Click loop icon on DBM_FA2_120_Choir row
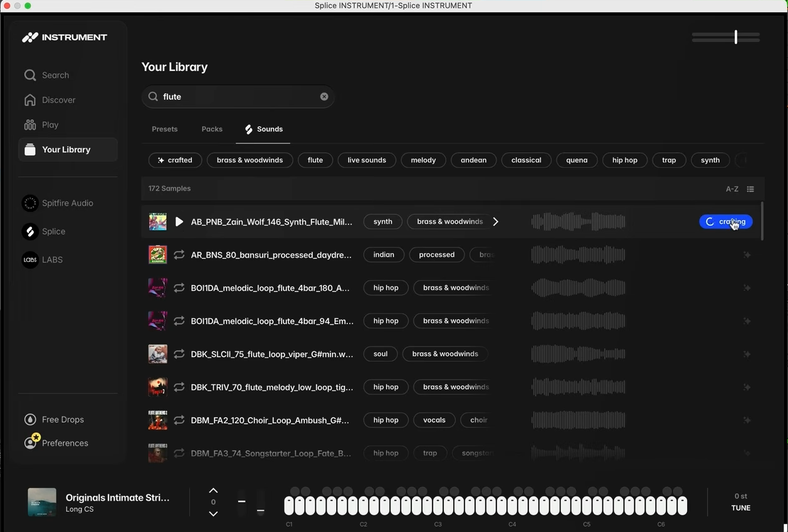This screenshot has width=788, height=532. (179, 420)
